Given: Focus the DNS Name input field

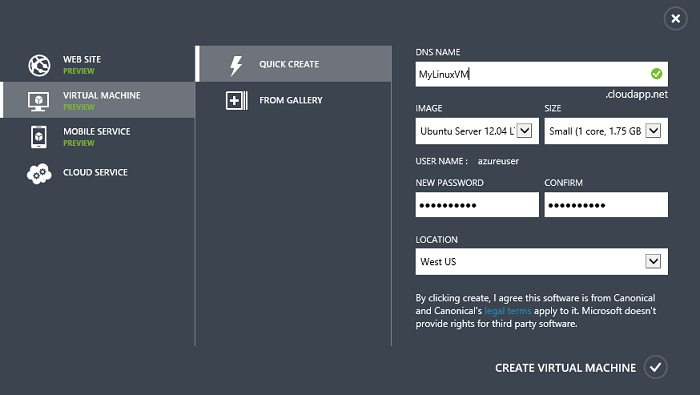Looking at the screenshot, I should [542, 74].
